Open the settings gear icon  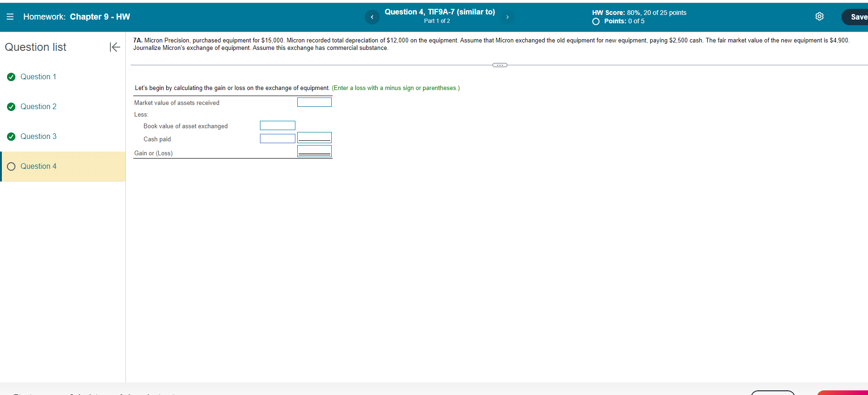820,17
